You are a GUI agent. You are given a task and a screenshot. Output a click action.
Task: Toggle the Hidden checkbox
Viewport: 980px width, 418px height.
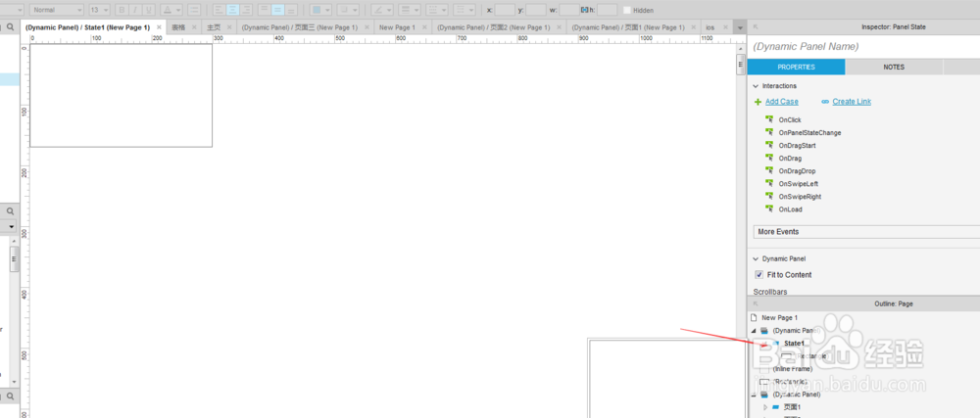[627, 10]
